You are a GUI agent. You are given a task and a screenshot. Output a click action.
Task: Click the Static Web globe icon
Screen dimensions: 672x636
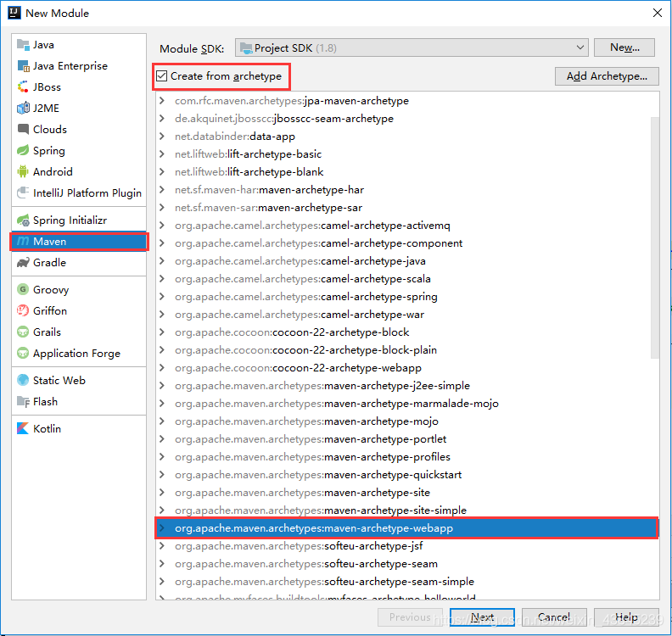(x=23, y=380)
